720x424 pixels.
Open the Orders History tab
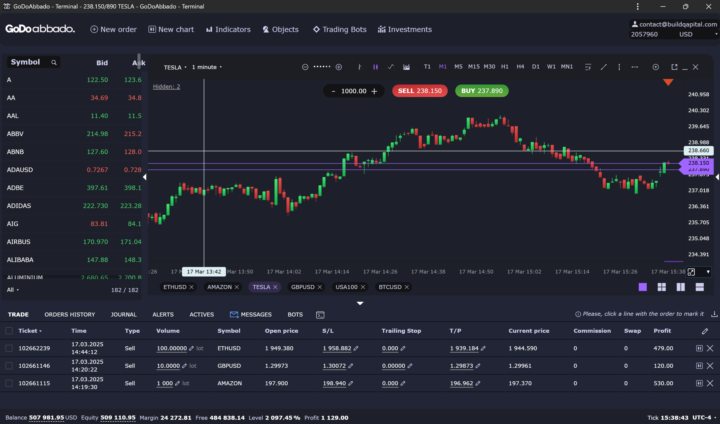pyautogui.click(x=70, y=315)
